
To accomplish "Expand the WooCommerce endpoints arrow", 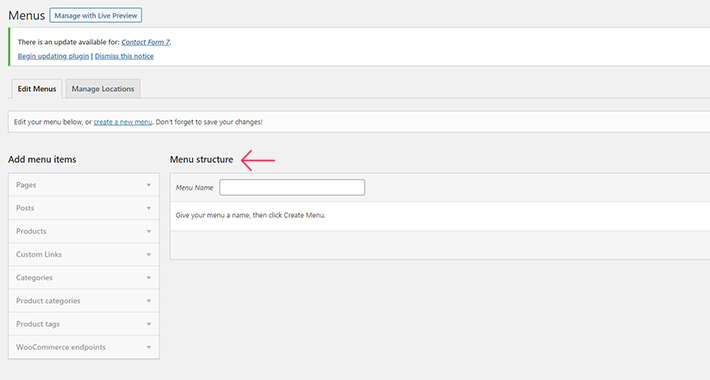I will pyautogui.click(x=149, y=347).
